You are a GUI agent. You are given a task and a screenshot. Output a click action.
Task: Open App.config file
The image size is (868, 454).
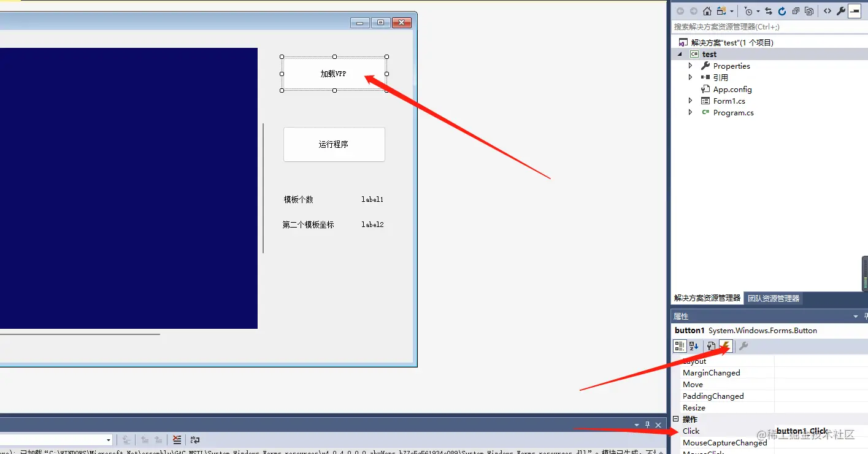pyautogui.click(x=732, y=90)
